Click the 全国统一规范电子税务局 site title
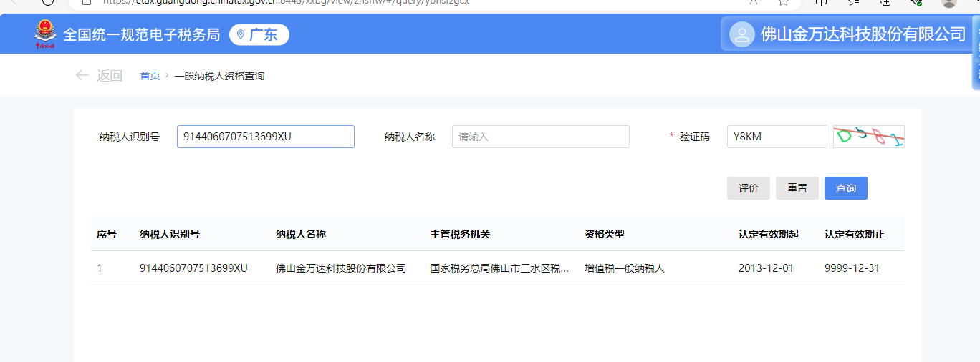This screenshot has width=980, height=362. 142,35
